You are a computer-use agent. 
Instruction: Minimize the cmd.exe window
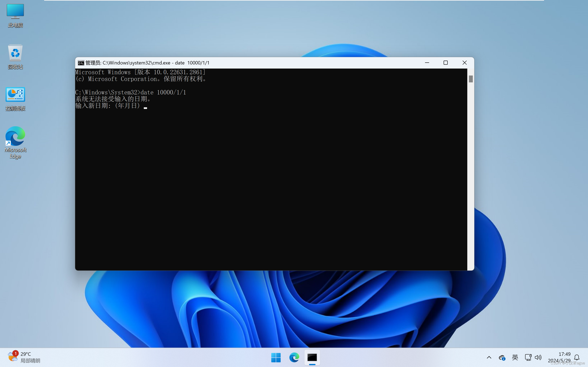[x=427, y=63]
